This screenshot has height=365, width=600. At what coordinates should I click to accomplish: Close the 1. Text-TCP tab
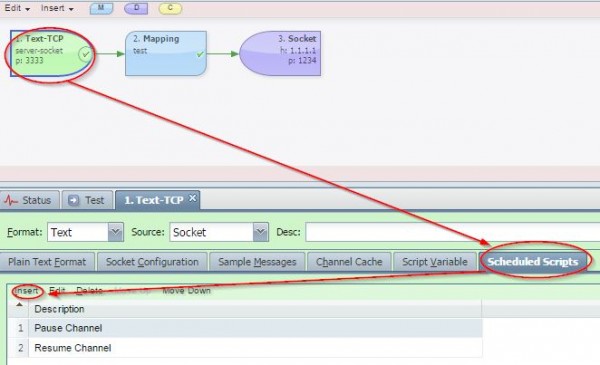tap(192, 198)
